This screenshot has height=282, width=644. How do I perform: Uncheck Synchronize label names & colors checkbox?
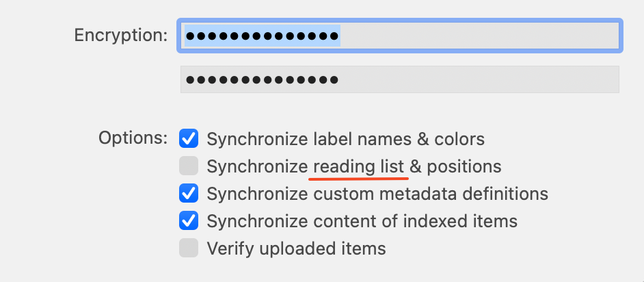tap(189, 138)
